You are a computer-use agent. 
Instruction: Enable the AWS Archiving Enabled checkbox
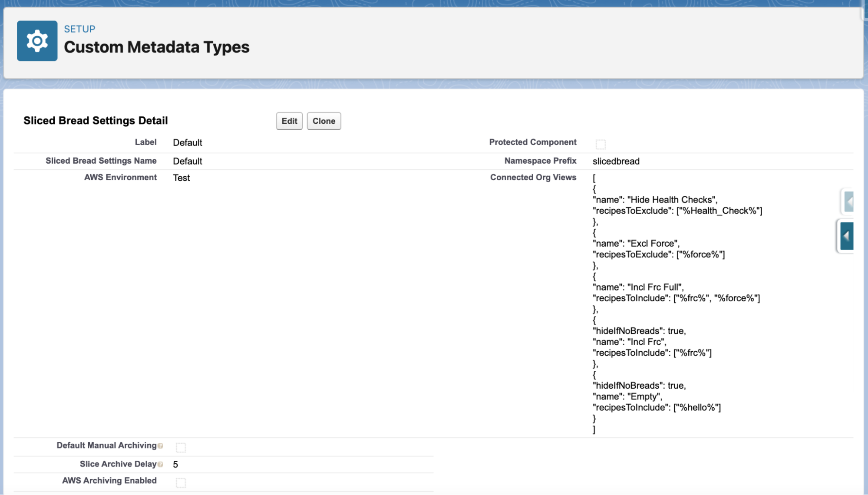pos(181,483)
